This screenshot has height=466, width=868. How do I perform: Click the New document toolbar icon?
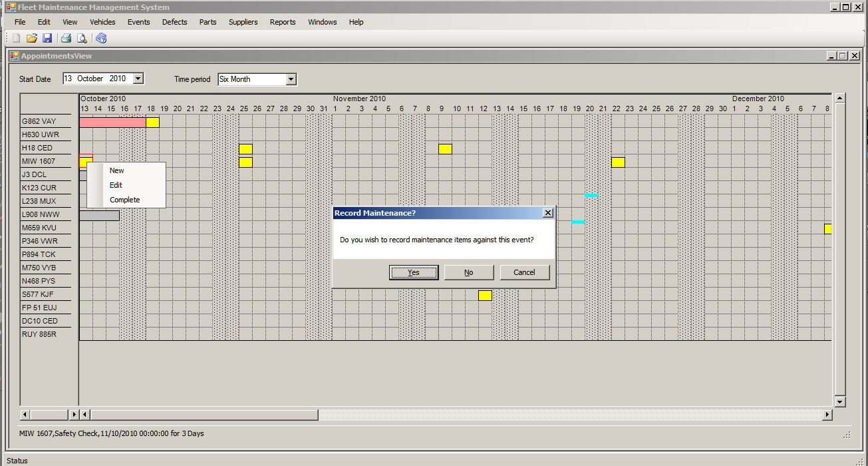click(x=17, y=38)
